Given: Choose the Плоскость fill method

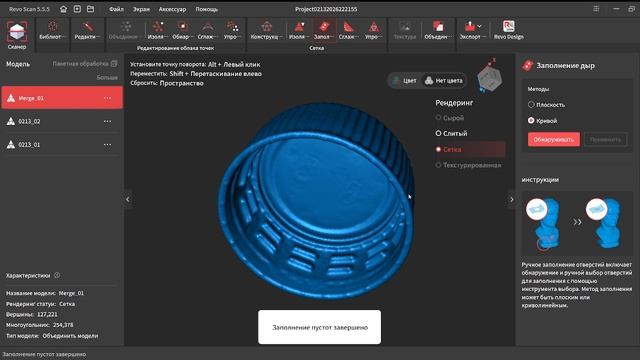Looking at the screenshot, I should [x=547, y=105].
